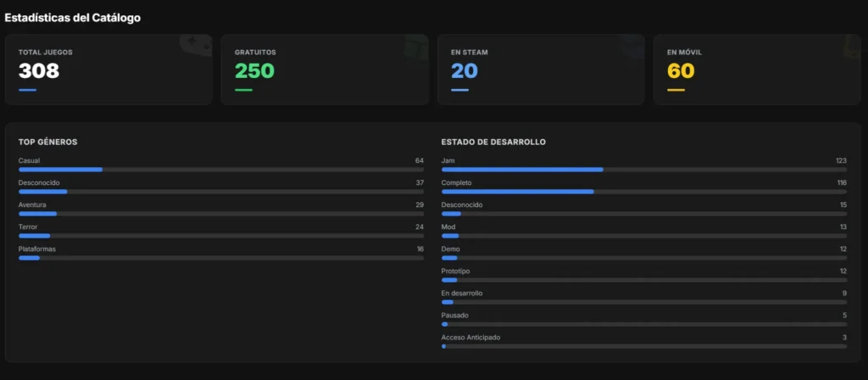Click the Mod status bar
868x380 pixels.
[x=644, y=236]
